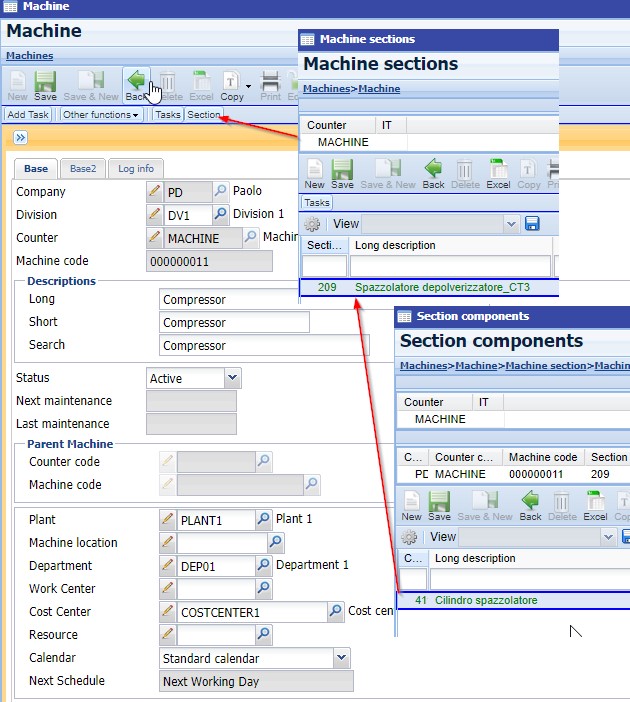This screenshot has height=702, width=630.
Task: Click the Machines breadcrumb link
Action: (29, 56)
